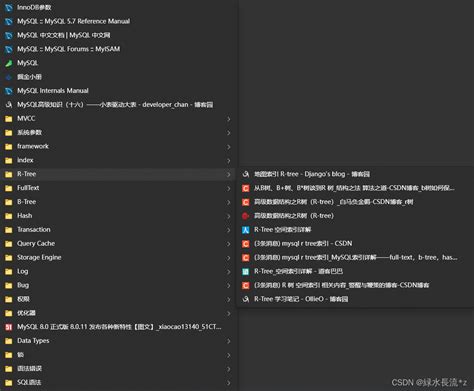Open the 优化器 folder entry
The image size is (474, 391).
coord(118,313)
